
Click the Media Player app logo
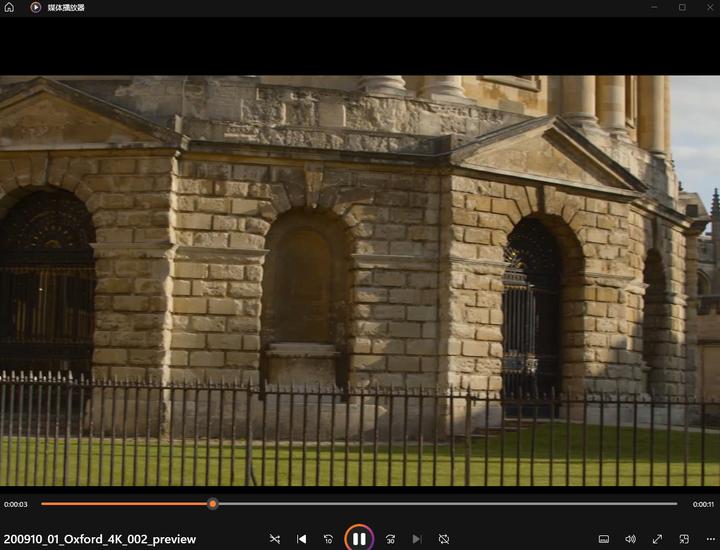coord(35,7)
